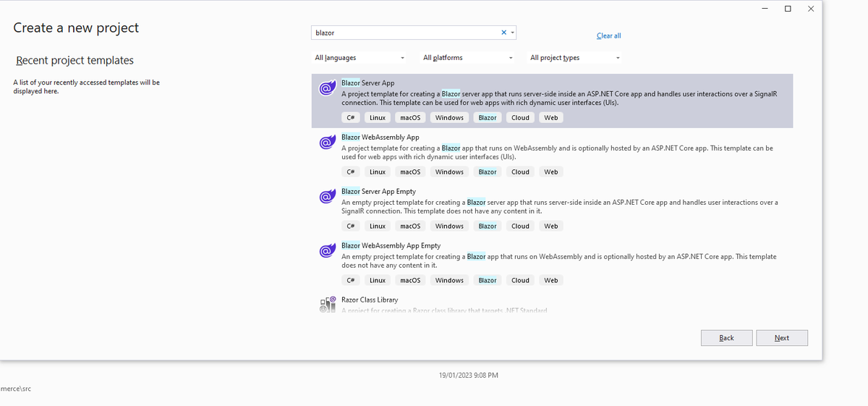The image size is (868, 406).
Task: Click Linux tag under Blazor WebAssembly App
Action: [x=378, y=172]
